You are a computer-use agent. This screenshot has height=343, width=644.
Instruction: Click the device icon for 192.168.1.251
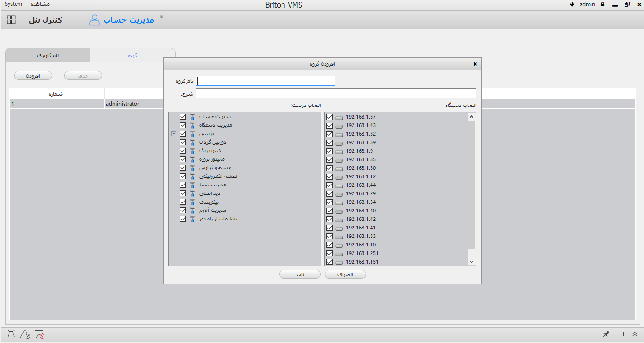click(339, 254)
